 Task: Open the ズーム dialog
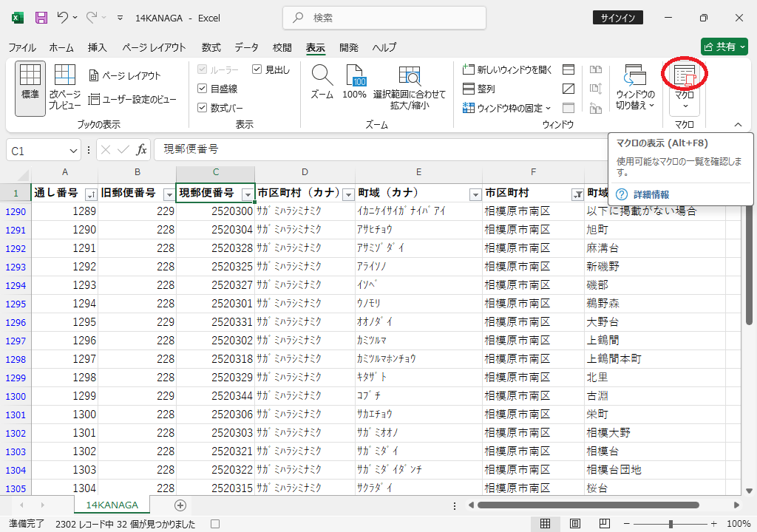pos(322,82)
